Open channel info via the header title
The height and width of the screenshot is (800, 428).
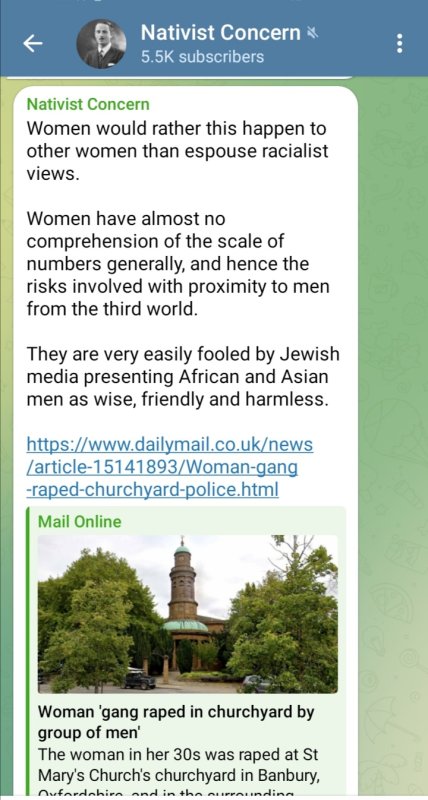220,33
